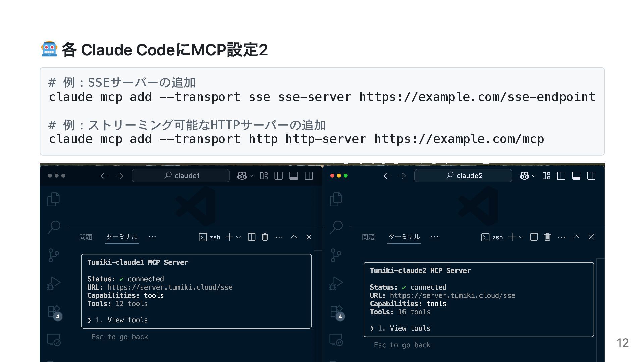This screenshot has height=362, width=644.
Task: Click claude2 command center search box
Action: pyautogui.click(x=463, y=176)
